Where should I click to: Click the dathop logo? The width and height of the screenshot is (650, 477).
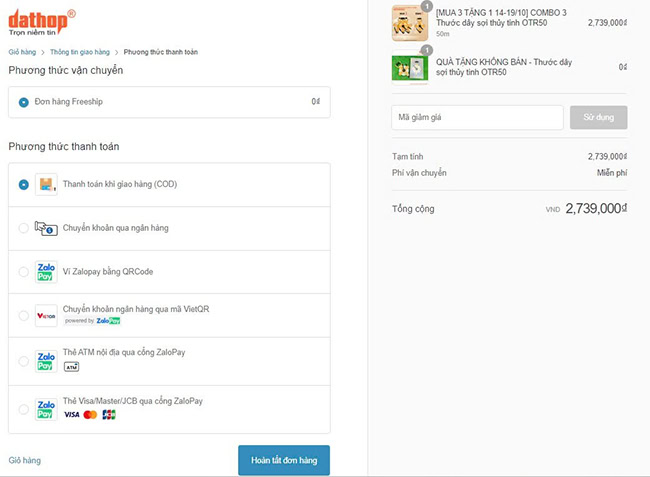(x=42, y=22)
